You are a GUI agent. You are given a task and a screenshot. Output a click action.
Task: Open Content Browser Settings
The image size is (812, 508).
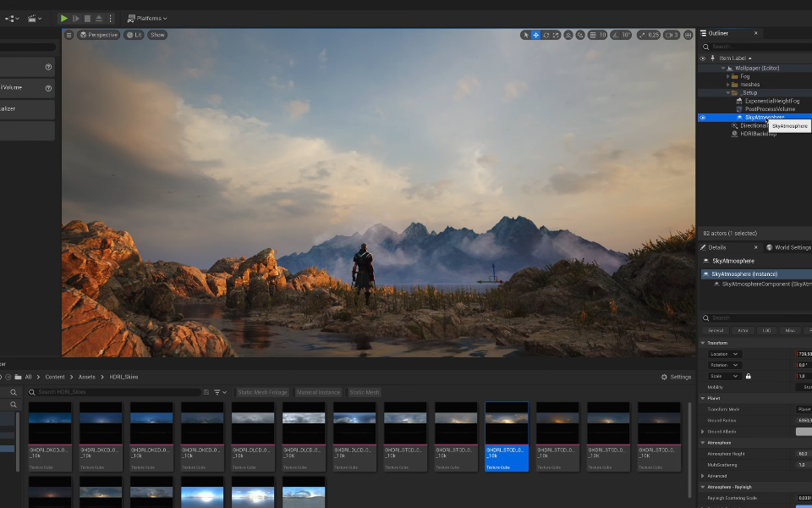pyautogui.click(x=677, y=377)
